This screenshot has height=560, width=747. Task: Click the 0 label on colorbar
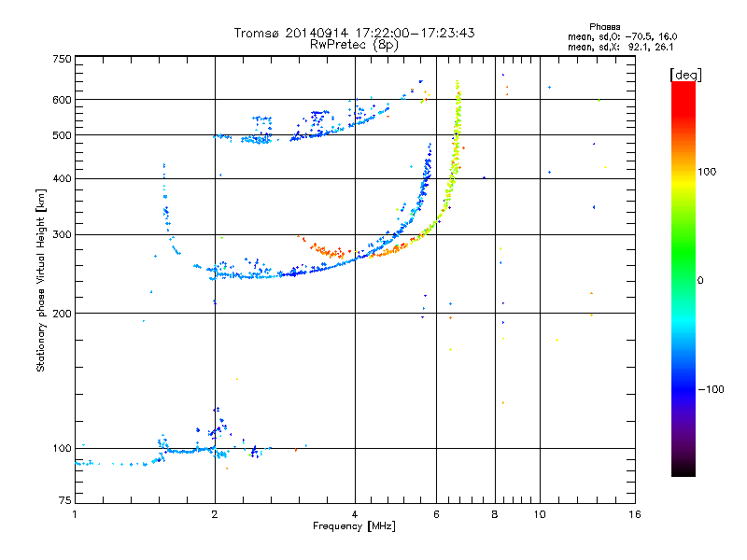coord(700,281)
